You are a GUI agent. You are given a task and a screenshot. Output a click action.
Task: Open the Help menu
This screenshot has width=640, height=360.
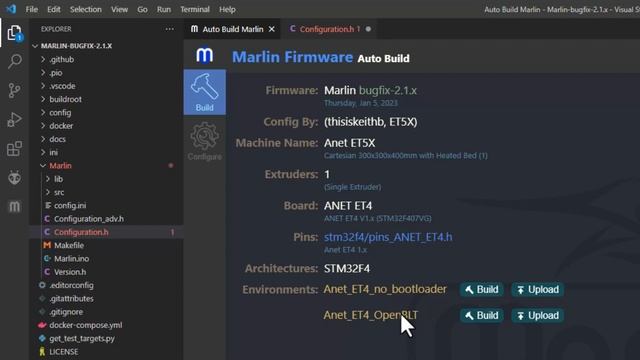227,9
